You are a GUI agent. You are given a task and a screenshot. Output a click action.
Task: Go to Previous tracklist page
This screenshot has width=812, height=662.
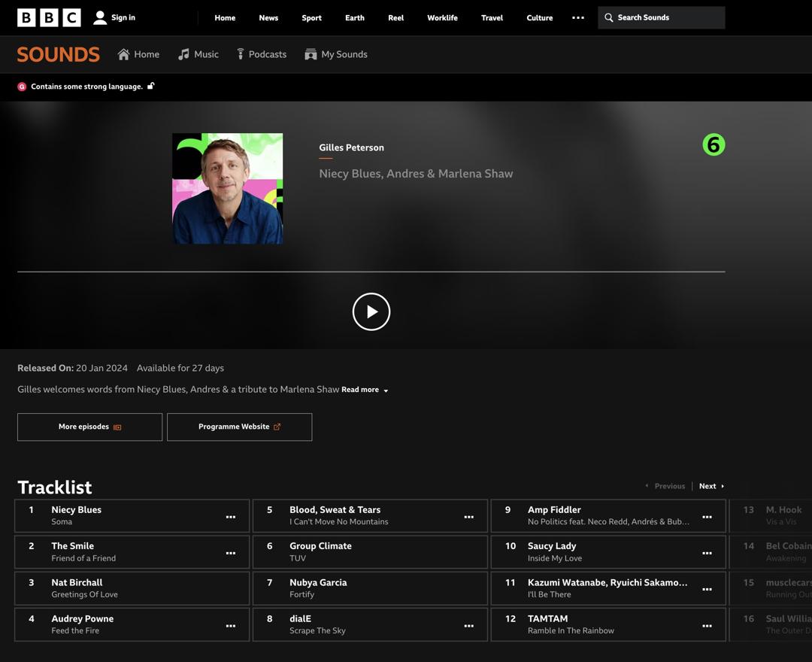(665, 486)
